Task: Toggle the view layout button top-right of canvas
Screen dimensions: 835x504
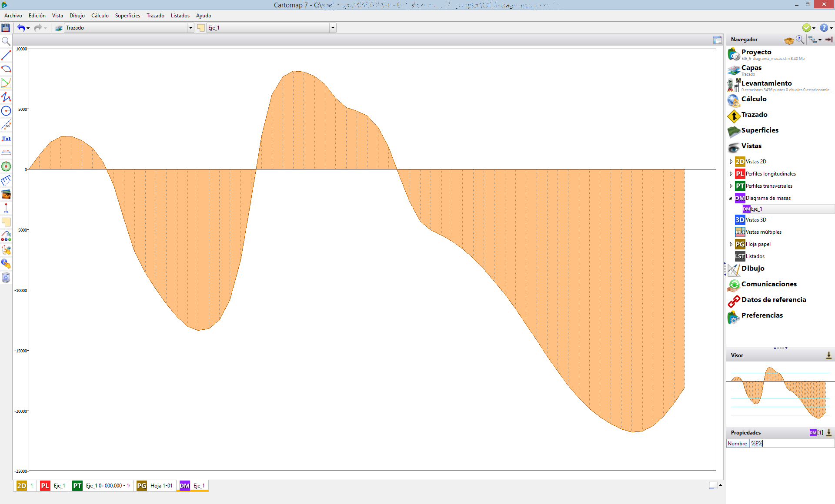Action: [717, 40]
